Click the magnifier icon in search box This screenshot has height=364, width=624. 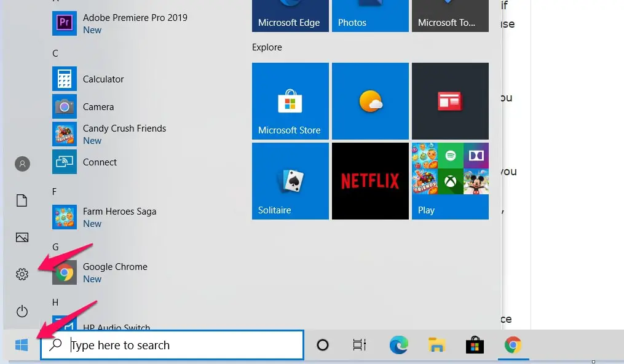[x=55, y=344]
